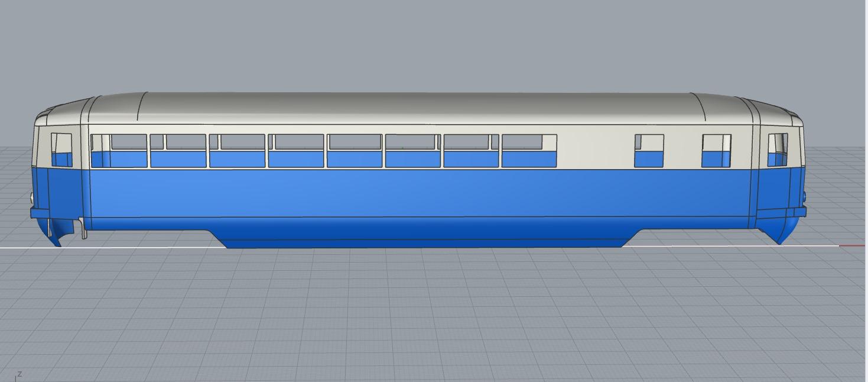Click the leftmost cab side window
868x382 pixels.
[x=61, y=150]
